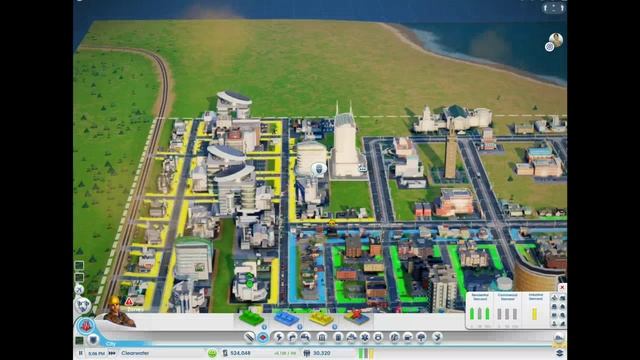
Task: Open the Disasters menu icon
Action: tap(437, 337)
